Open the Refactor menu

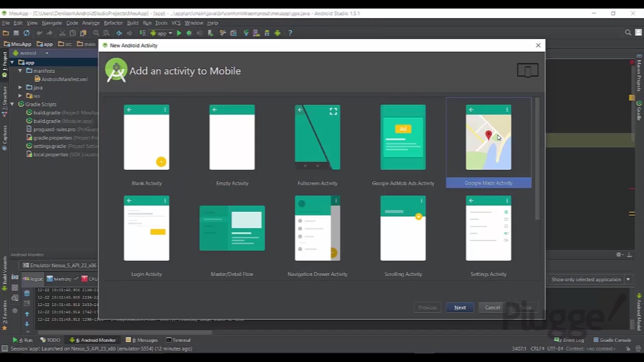click(x=113, y=23)
